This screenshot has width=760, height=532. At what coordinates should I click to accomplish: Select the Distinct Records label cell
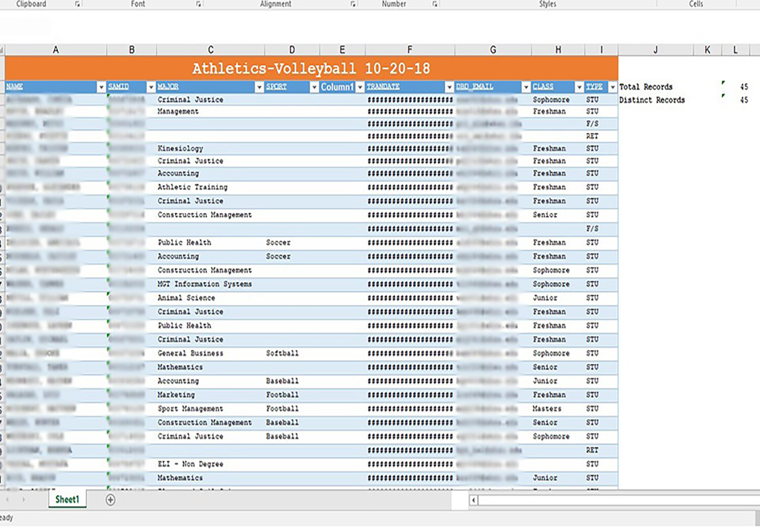pyautogui.click(x=652, y=100)
